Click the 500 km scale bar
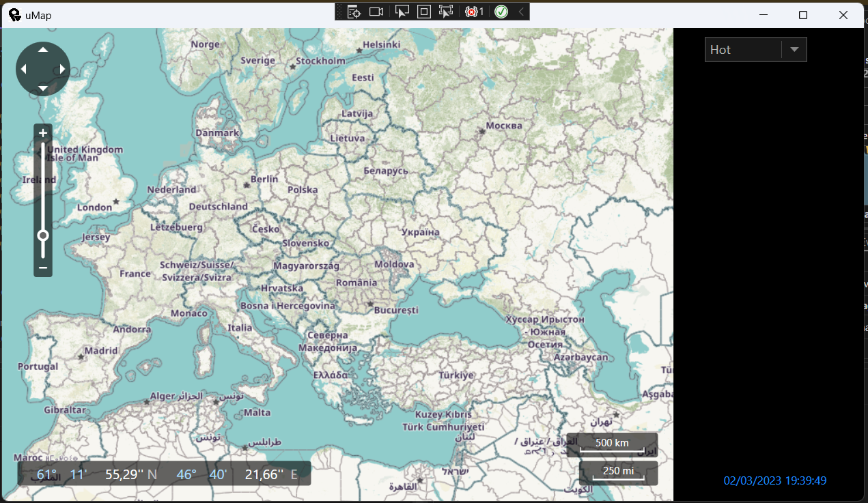The height and width of the screenshot is (503, 868). pos(612,444)
